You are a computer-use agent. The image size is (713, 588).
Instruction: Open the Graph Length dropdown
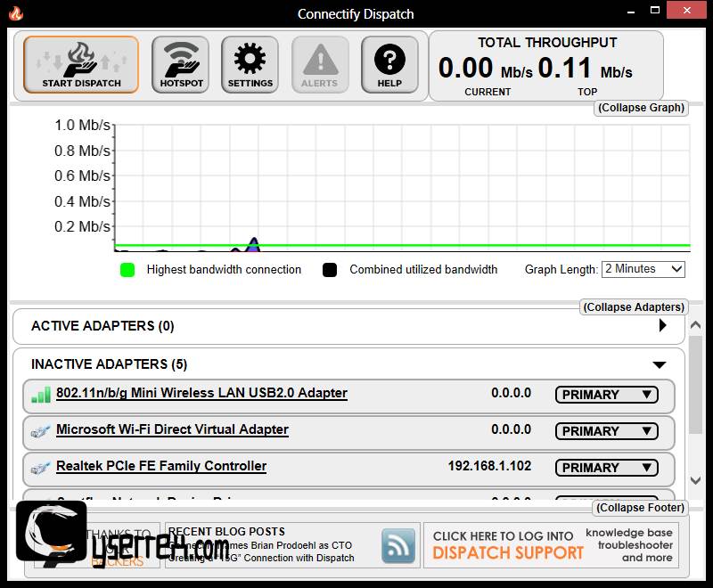point(643,269)
